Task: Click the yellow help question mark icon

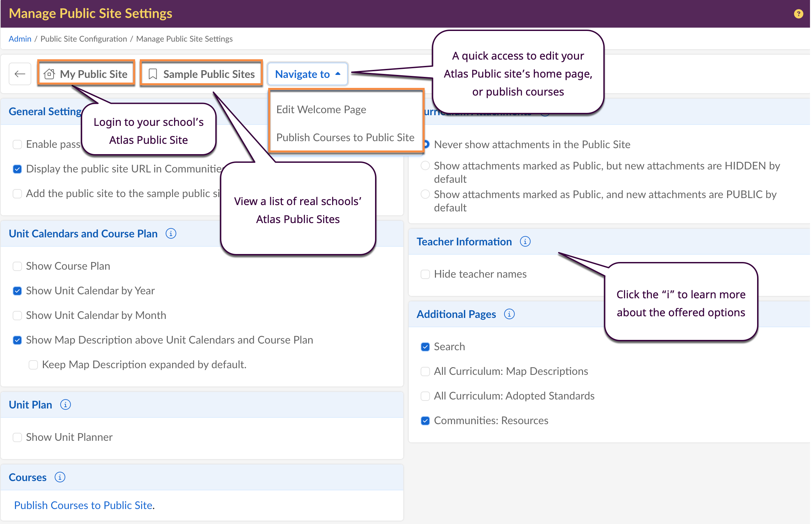Action: pos(798,14)
